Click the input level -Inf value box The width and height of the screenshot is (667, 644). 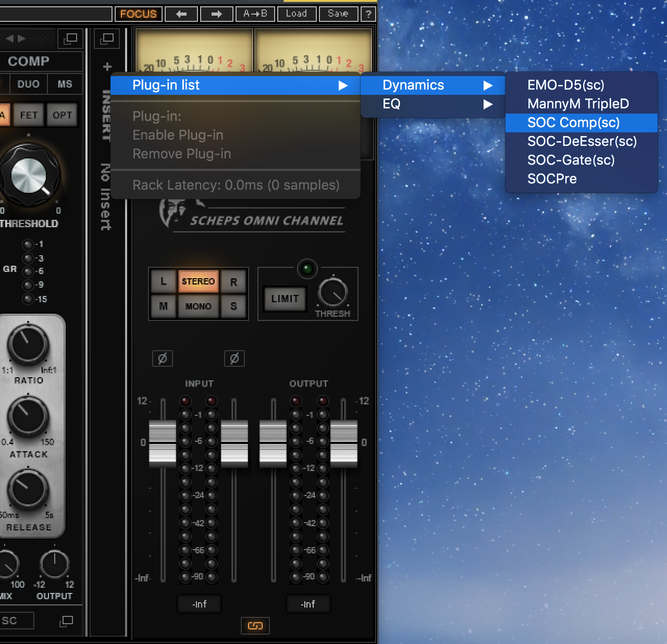(199, 604)
